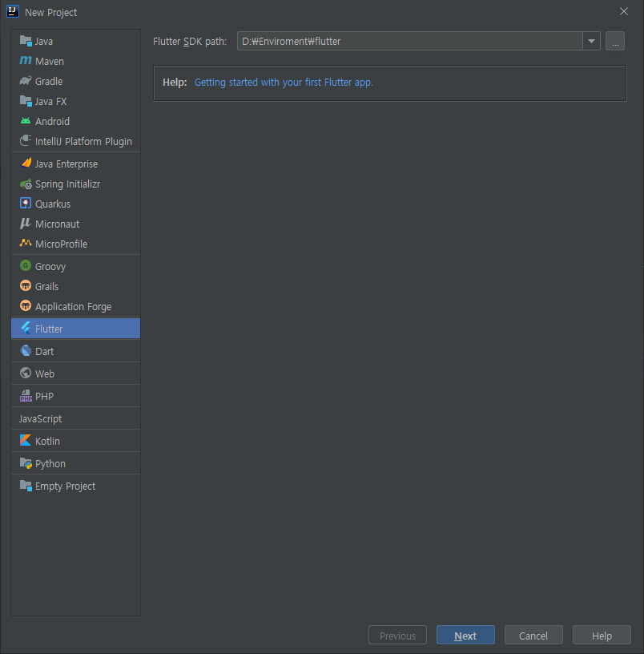Pick the MicroProfile icon
This screenshot has height=654, width=644.
click(x=26, y=243)
